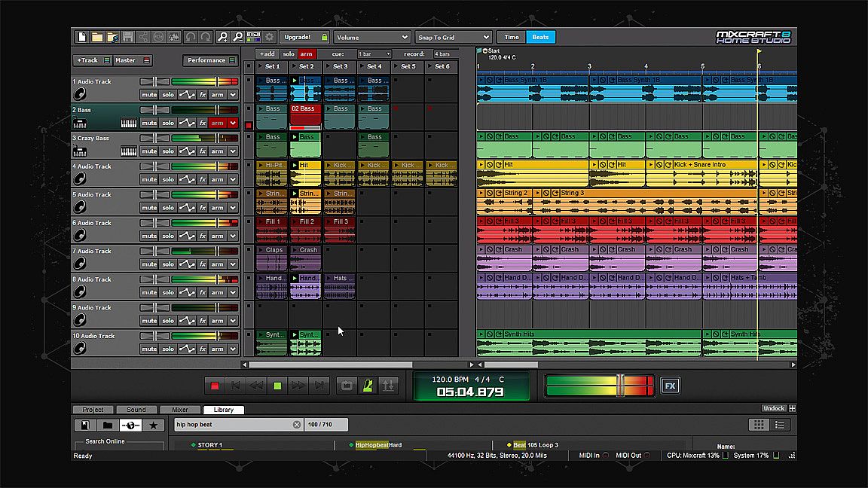Viewport: 868px width, 488px height.
Task: Disarm the 2 Bass track
Action: pyautogui.click(x=217, y=123)
